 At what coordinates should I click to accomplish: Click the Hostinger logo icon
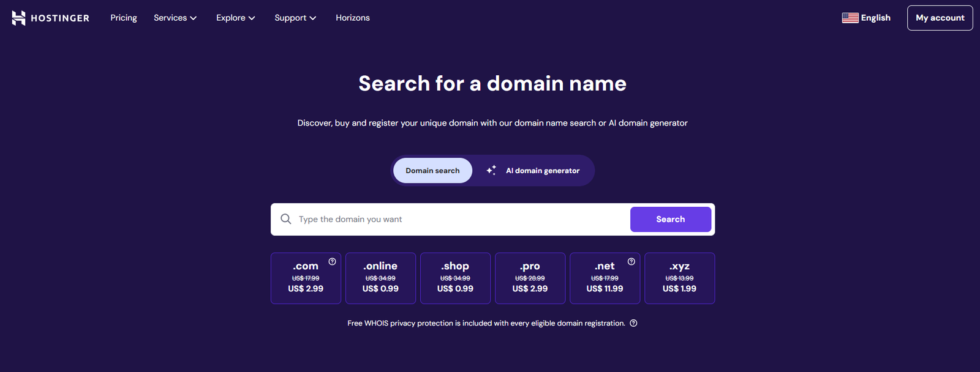coord(18,18)
